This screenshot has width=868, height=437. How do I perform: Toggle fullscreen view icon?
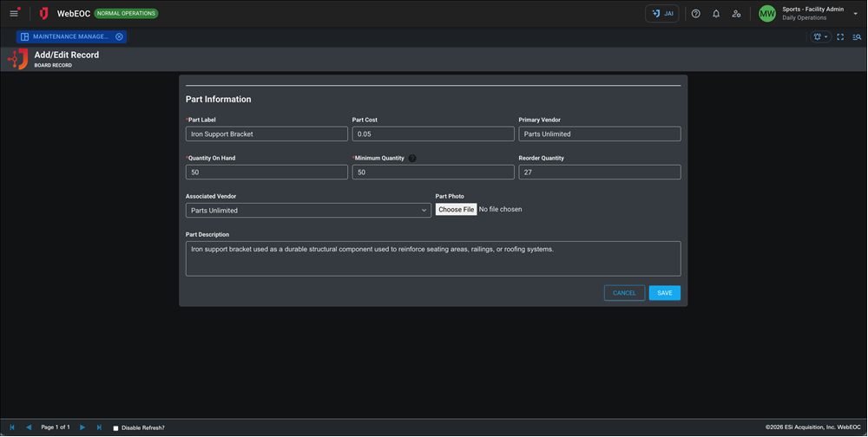840,37
